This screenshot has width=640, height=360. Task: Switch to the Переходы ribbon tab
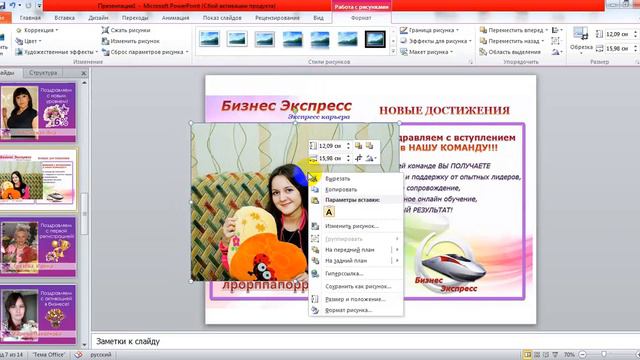[x=135, y=18]
